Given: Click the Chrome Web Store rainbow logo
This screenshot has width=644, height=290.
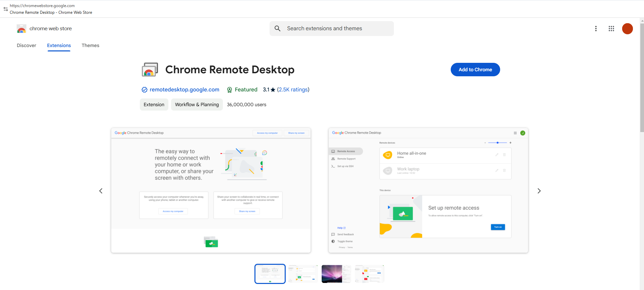Looking at the screenshot, I should (x=22, y=29).
